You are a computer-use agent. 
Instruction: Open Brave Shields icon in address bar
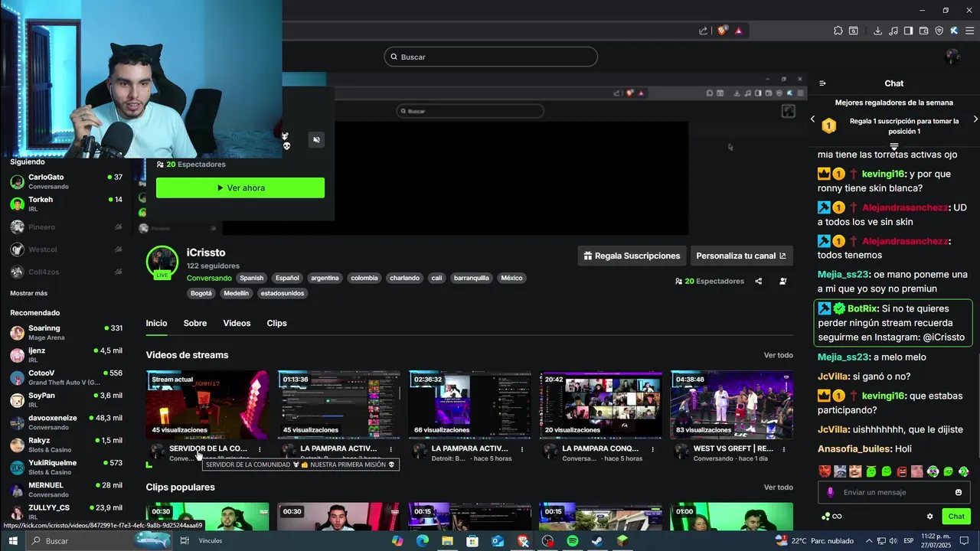point(722,31)
